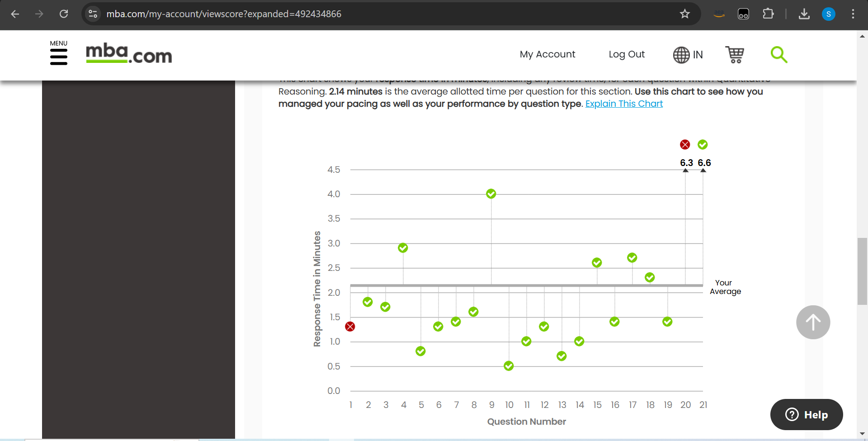The image size is (868, 441).
Task: Click Log Out
Action: pyautogui.click(x=626, y=54)
